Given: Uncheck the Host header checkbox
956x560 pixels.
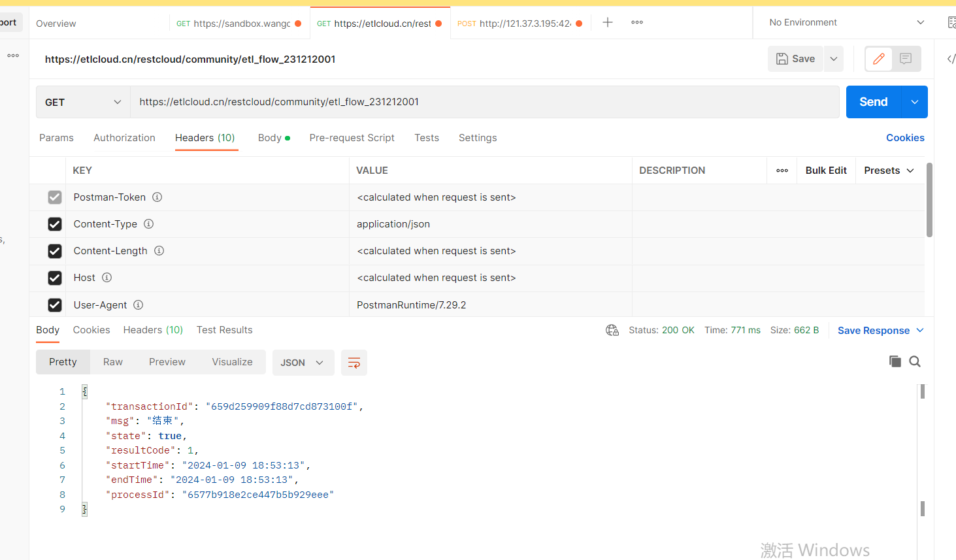Looking at the screenshot, I should pyautogui.click(x=55, y=278).
